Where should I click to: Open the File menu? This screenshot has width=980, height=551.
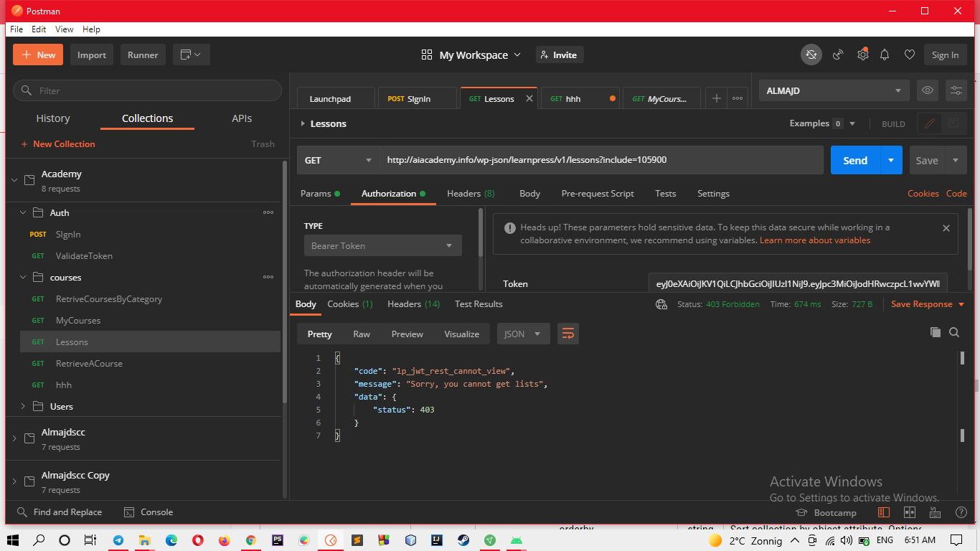(17, 29)
